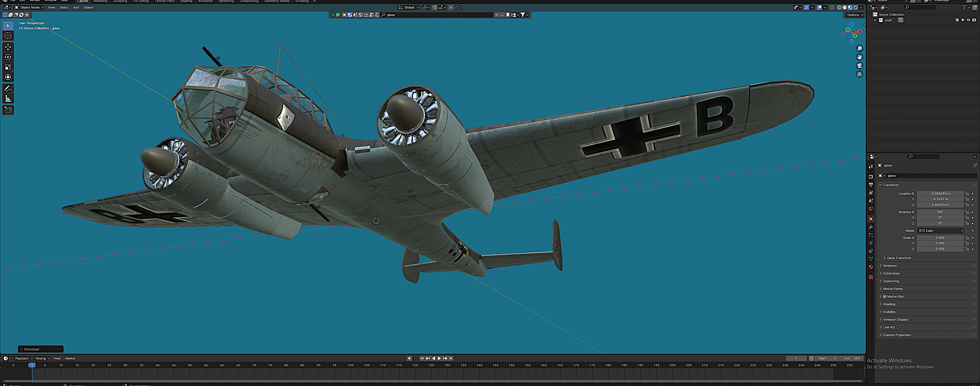Toggle proportional editing in the header
Viewport: 980px width, 386px height.
[x=451, y=8]
